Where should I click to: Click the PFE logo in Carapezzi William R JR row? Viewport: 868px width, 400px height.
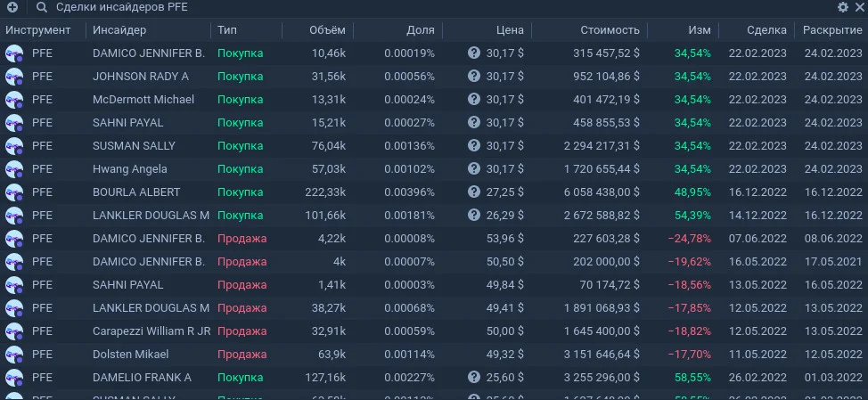[x=14, y=331]
